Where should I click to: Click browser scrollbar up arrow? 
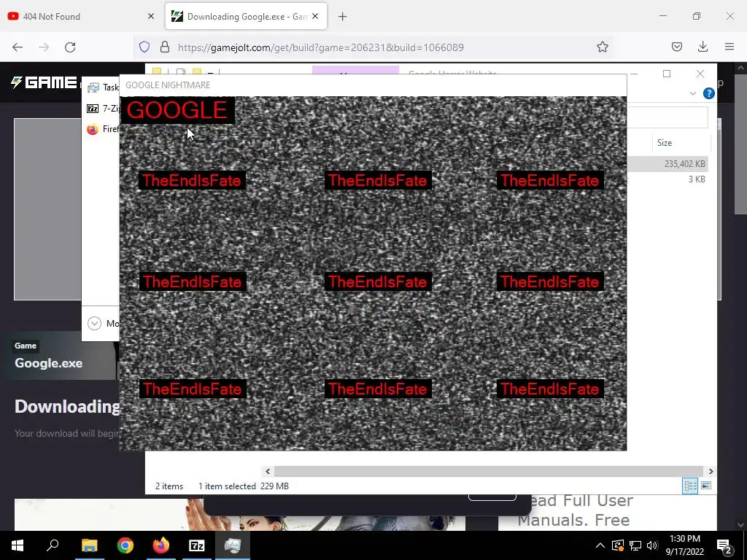[740, 68]
